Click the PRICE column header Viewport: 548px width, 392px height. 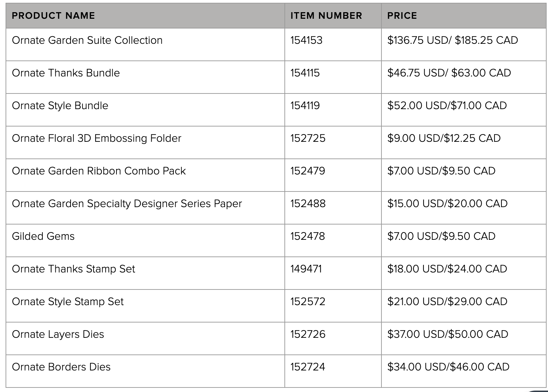(402, 16)
